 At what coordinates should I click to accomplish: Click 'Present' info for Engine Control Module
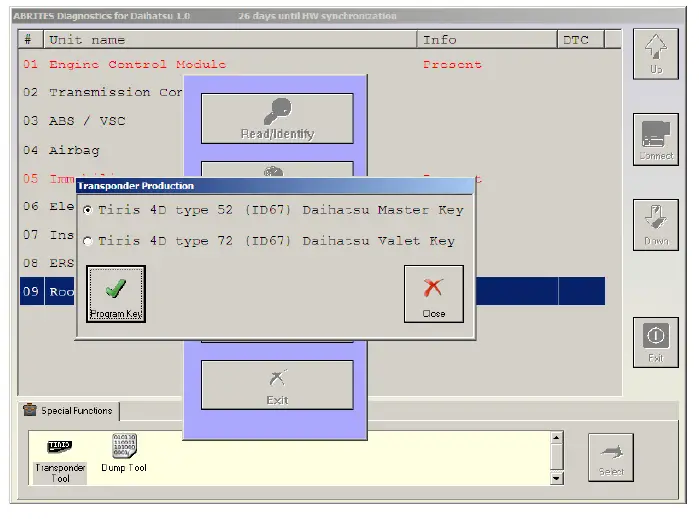[x=452, y=65]
